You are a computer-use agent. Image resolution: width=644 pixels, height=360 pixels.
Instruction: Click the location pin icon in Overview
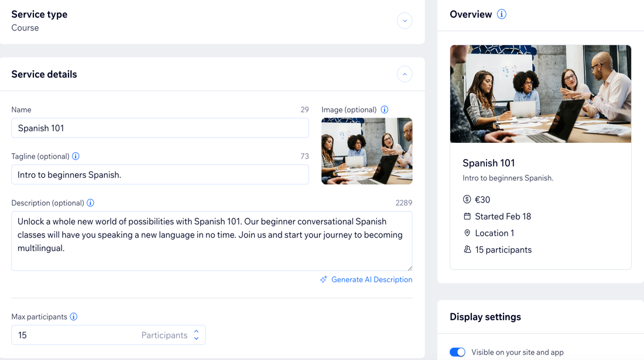(467, 233)
